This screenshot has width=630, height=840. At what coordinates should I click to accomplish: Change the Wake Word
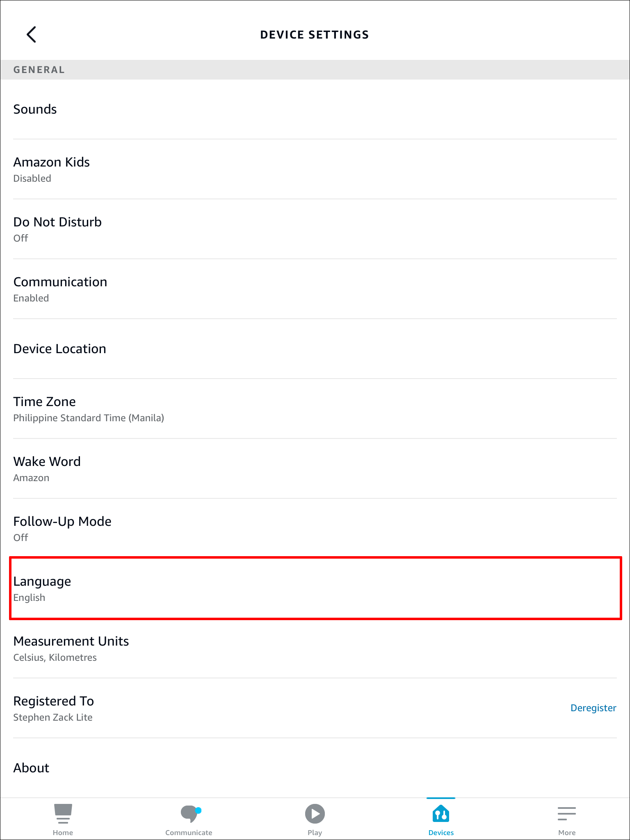pos(47,468)
